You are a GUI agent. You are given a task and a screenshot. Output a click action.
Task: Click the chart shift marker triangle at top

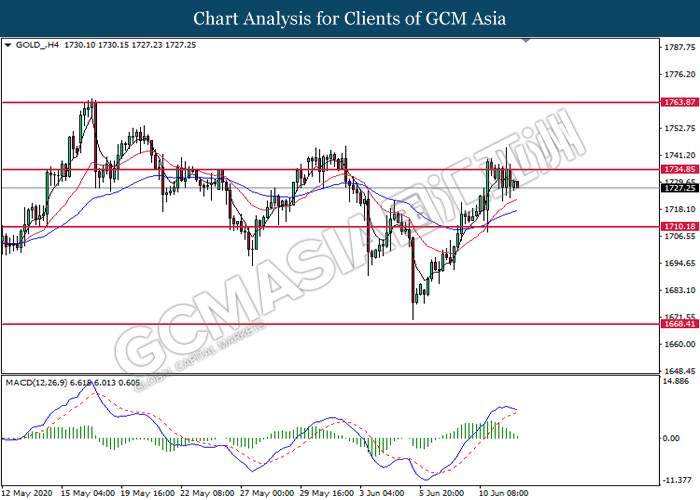click(526, 41)
